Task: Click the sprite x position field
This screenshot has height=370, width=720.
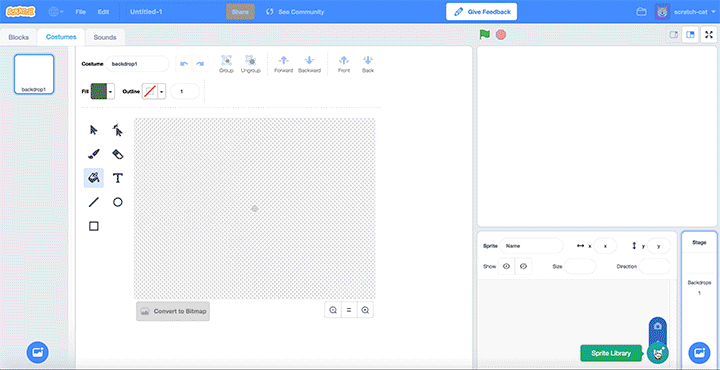Action: (x=605, y=246)
